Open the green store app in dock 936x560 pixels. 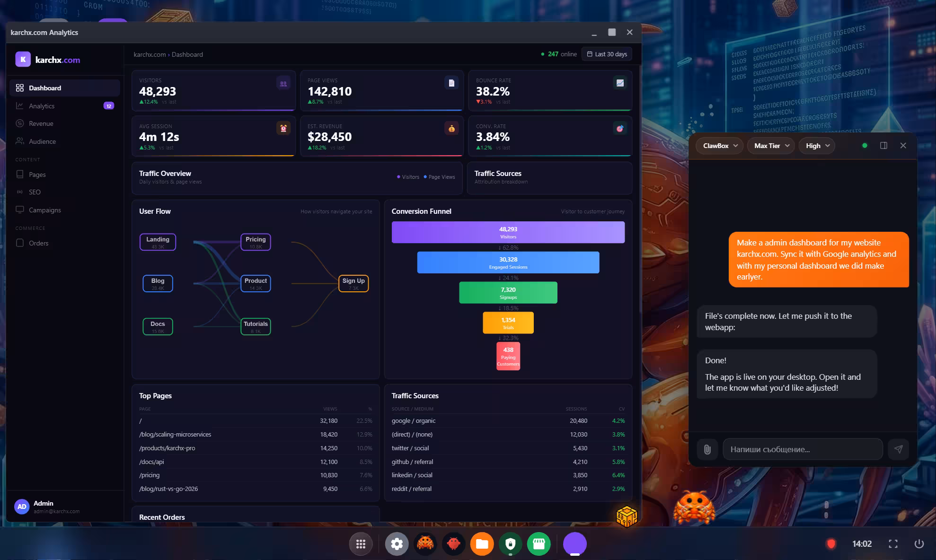[539, 544]
